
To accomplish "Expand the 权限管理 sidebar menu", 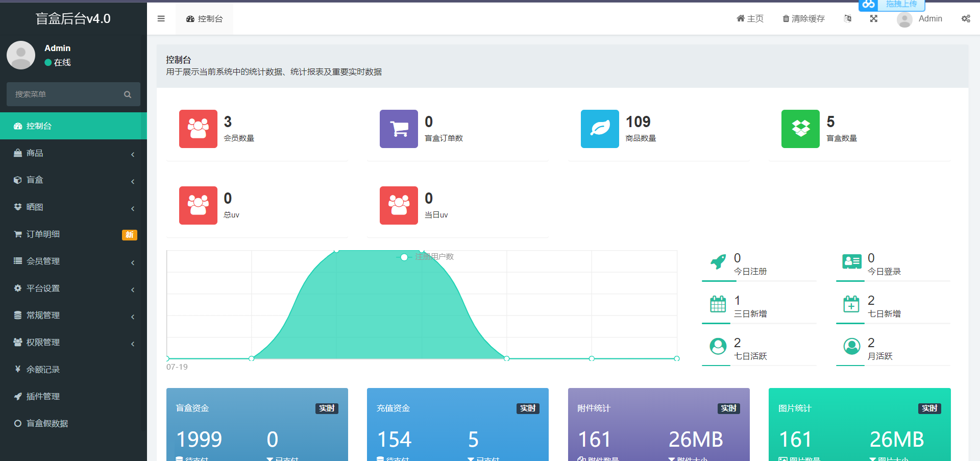I will pyautogui.click(x=73, y=343).
